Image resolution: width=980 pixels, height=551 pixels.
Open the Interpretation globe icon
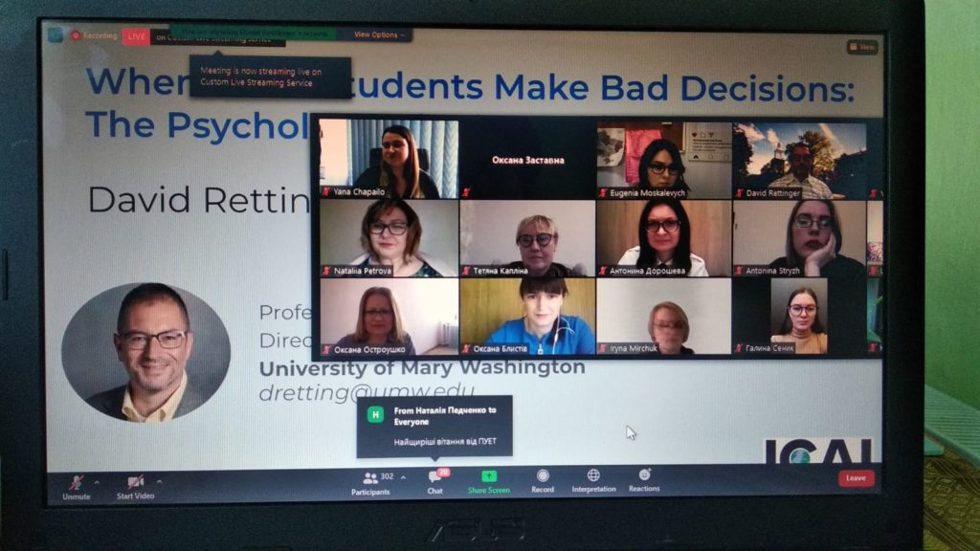coord(593,475)
